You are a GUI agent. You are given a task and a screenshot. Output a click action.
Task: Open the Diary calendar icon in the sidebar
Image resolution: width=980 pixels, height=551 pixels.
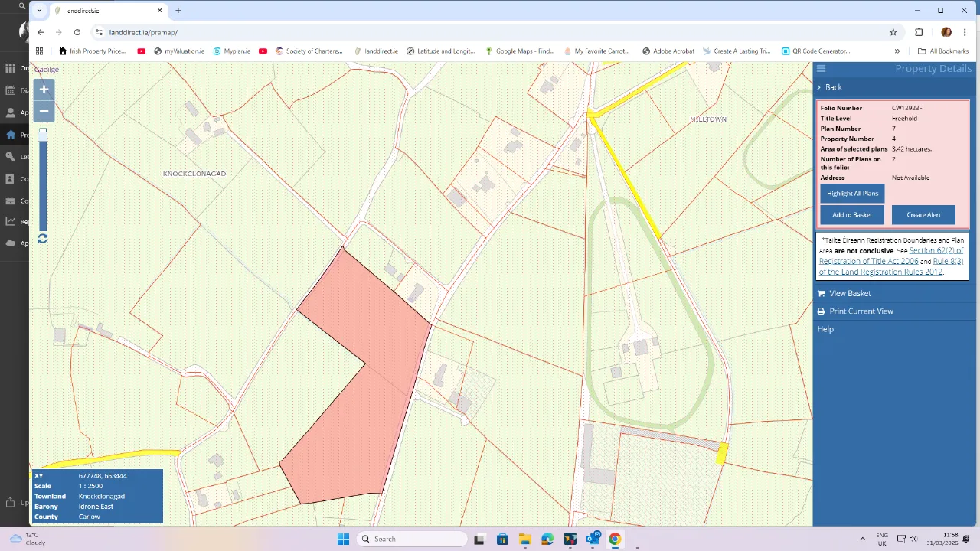10,91
